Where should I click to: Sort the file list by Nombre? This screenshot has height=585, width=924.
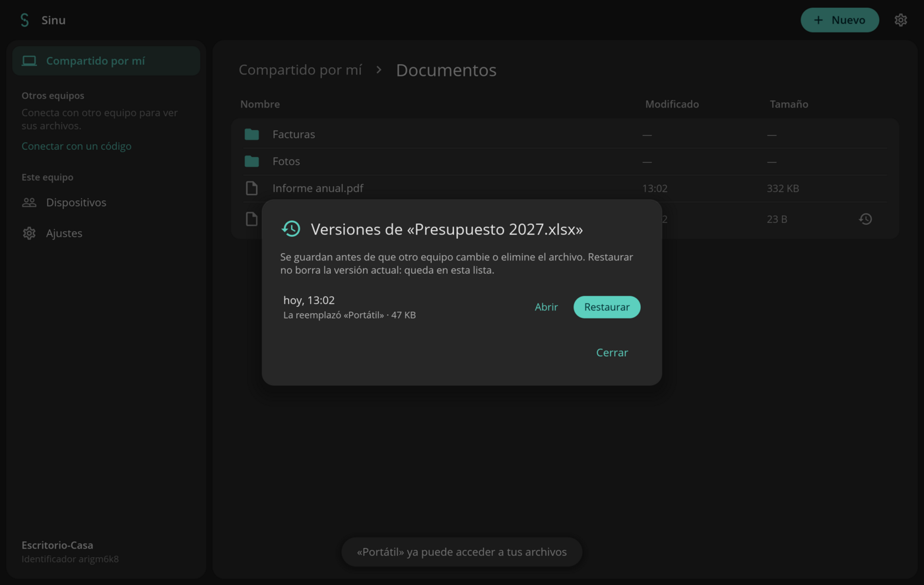260,104
